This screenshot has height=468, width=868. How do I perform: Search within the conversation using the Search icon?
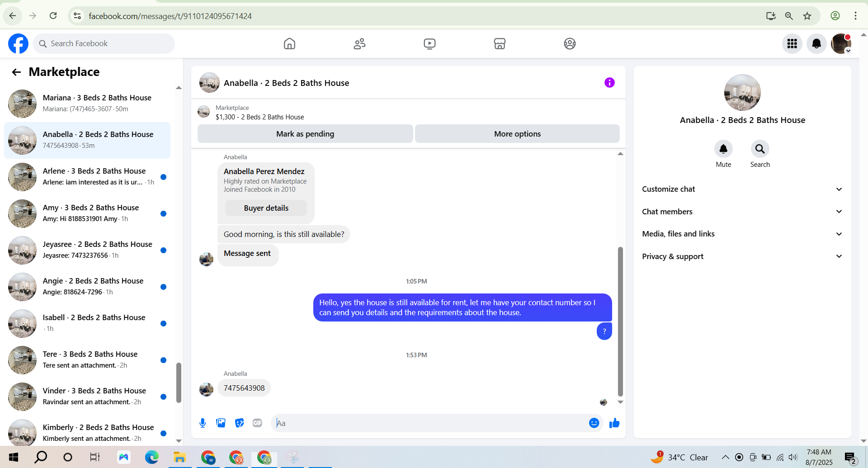(x=760, y=149)
